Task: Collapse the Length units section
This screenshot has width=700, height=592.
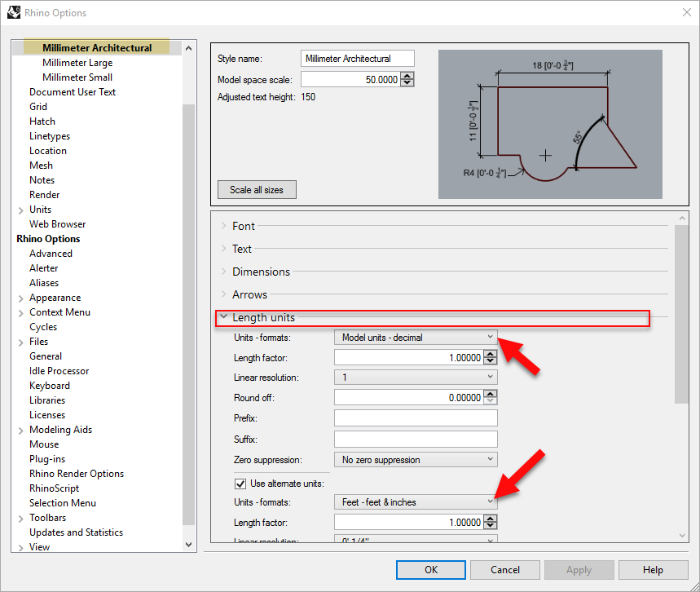Action: 223,316
